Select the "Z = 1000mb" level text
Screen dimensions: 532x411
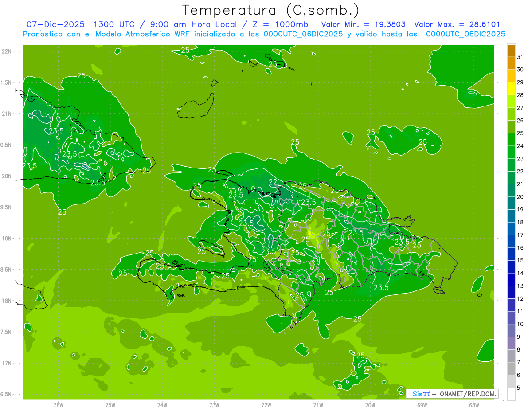click(279, 25)
